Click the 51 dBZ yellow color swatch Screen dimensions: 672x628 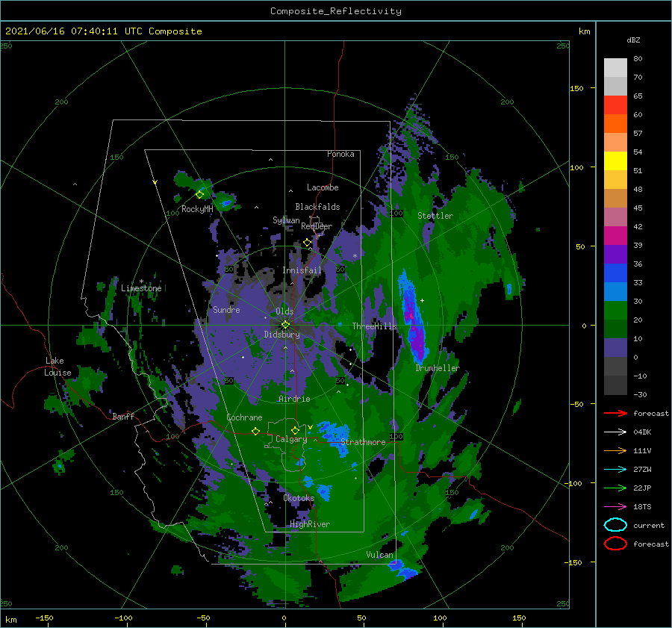click(615, 161)
